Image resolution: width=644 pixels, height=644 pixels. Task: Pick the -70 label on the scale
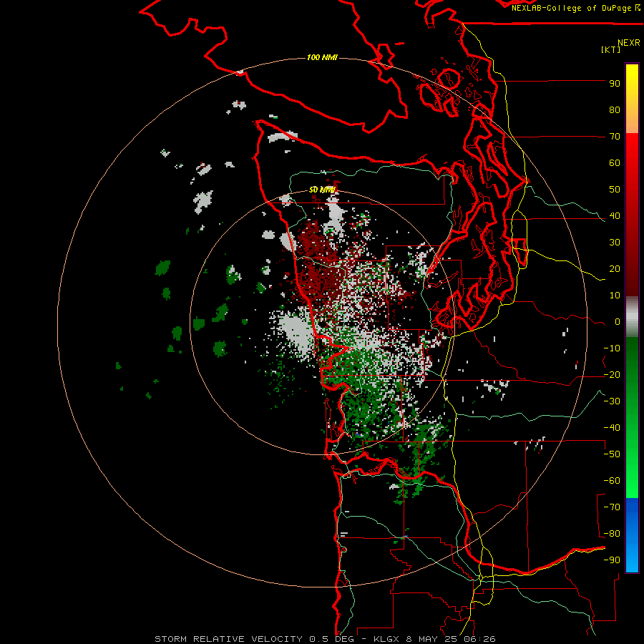click(612, 507)
